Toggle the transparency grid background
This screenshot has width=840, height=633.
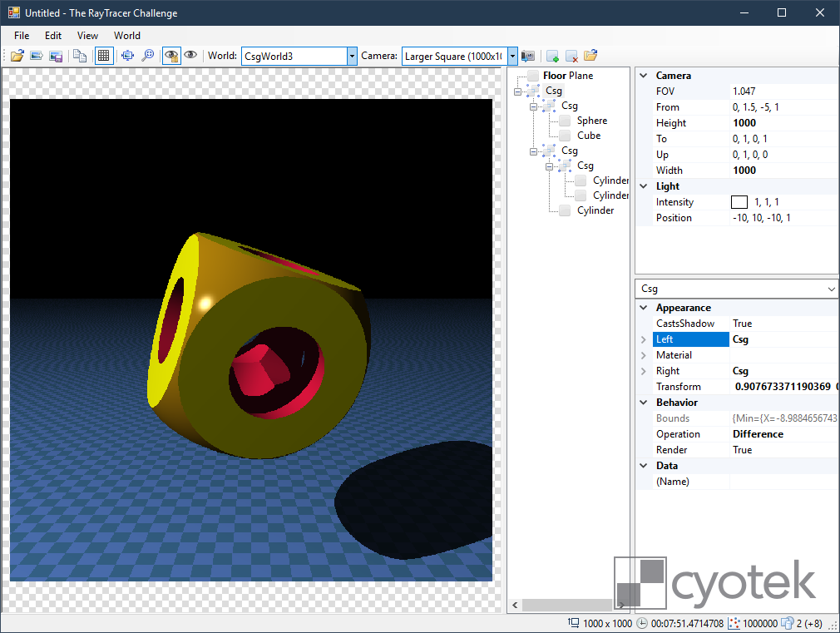point(103,56)
